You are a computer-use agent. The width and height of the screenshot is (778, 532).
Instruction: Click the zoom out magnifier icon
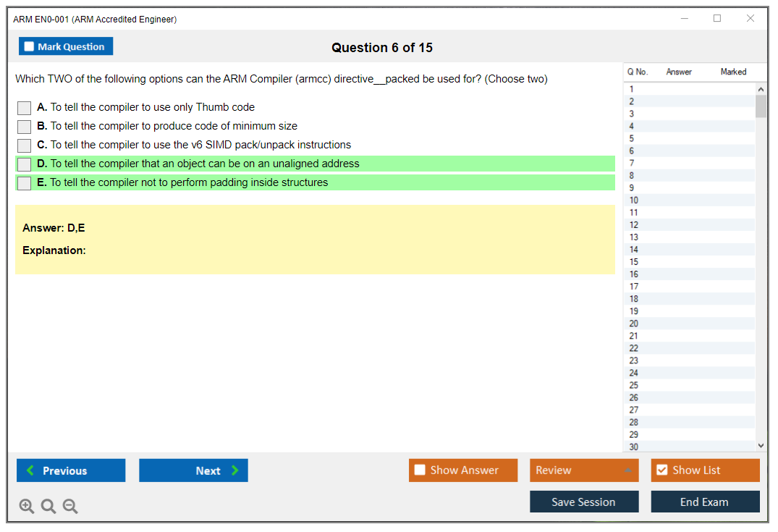click(70, 507)
